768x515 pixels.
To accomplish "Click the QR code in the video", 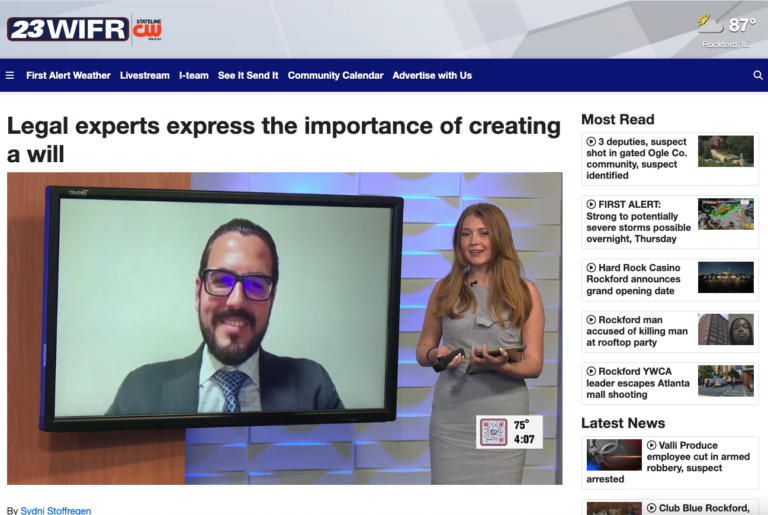I will 494,432.
